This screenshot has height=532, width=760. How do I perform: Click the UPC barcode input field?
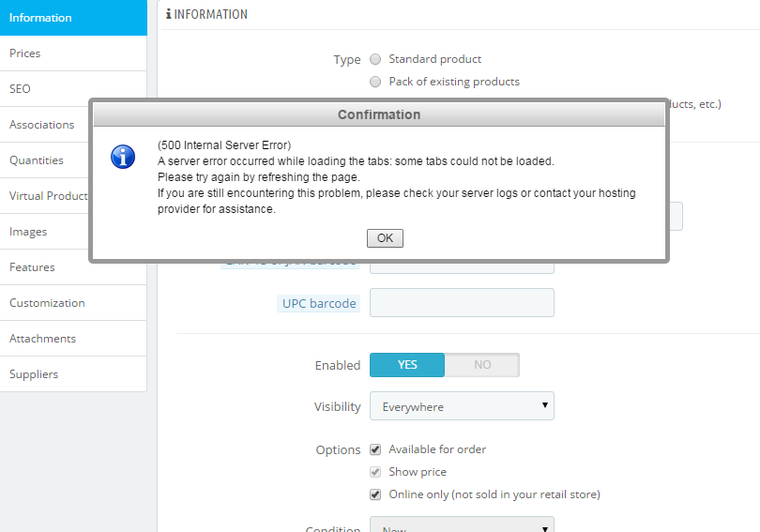coord(462,303)
